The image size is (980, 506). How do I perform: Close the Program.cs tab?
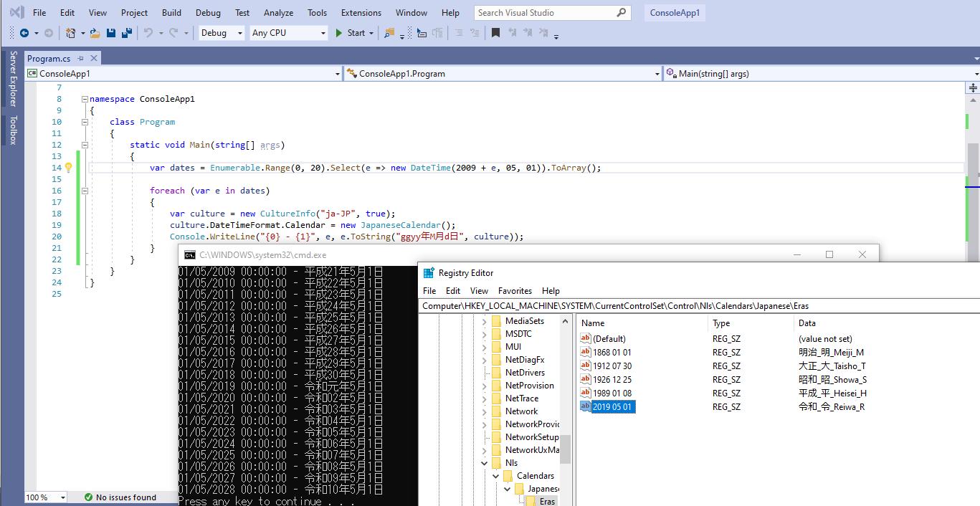pos(94,59)
